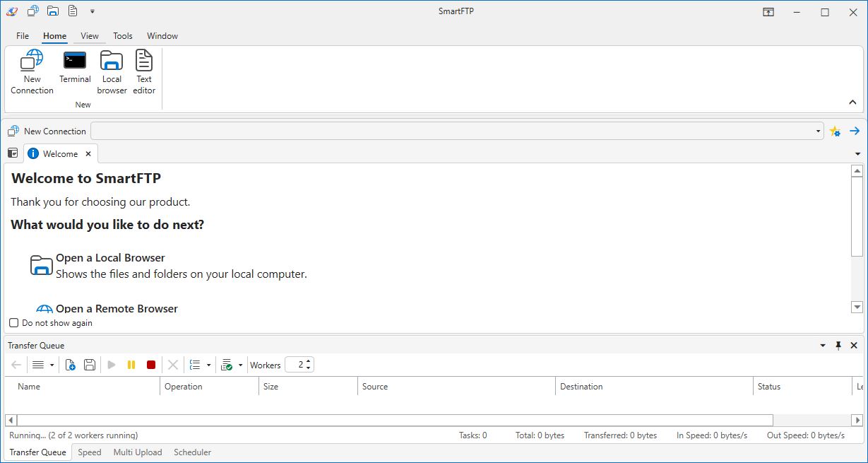Switch to the Speed bottom tab
This screenshot has height=463, width=868.
[90, 452]
